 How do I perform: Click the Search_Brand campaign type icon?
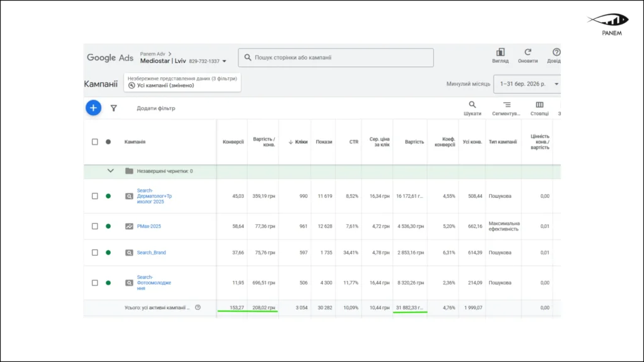(x=129, y=253)
